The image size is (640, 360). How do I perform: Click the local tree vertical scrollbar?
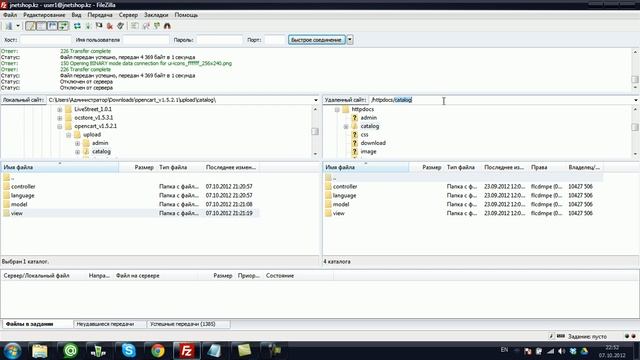[x=315, y=131]
